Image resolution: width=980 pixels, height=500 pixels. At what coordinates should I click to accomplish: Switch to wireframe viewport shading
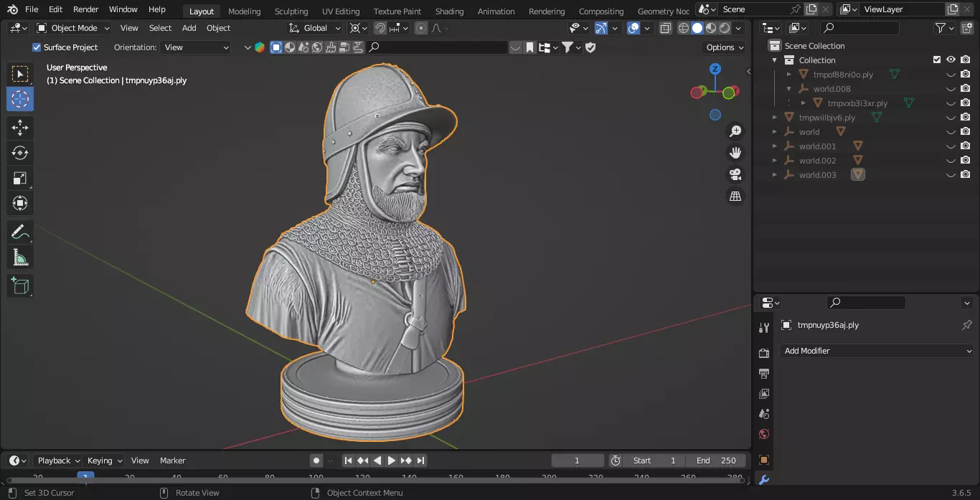684,28
